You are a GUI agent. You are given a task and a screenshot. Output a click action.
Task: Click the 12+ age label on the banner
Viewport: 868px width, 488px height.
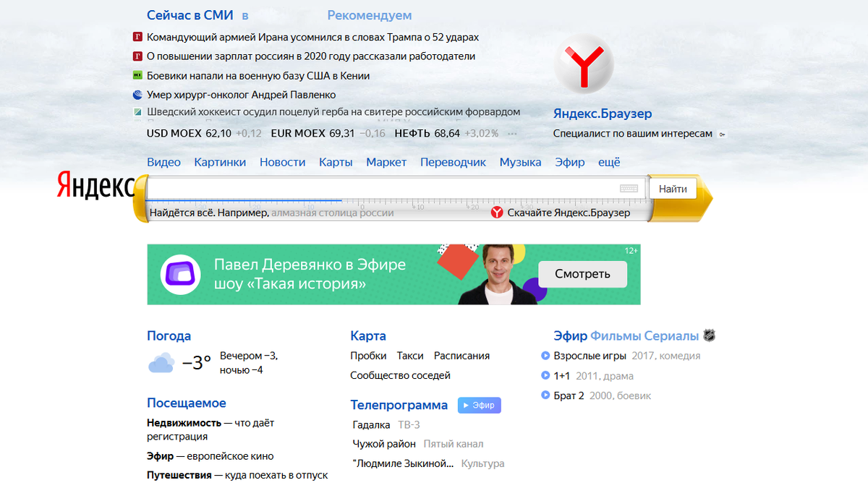(x=631, y=251)
